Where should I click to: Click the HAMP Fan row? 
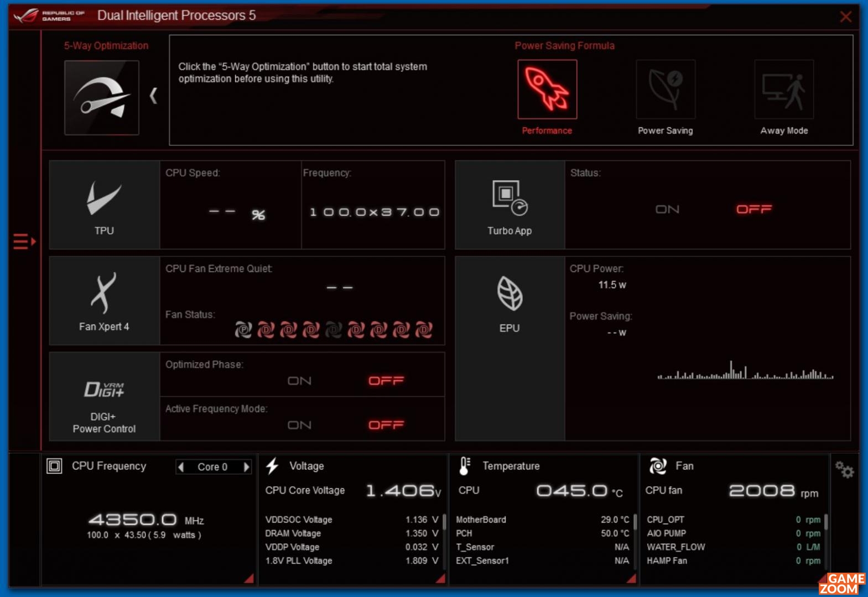[x=734, y=561]
